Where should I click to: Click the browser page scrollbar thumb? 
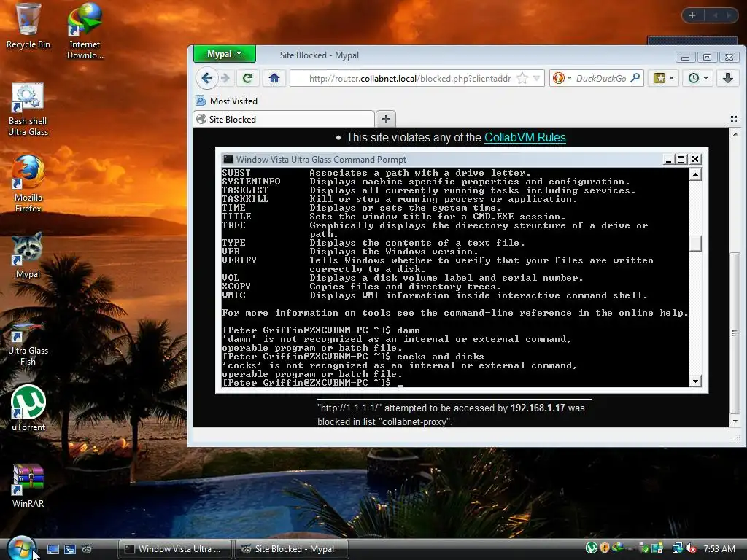click(735, 333)
